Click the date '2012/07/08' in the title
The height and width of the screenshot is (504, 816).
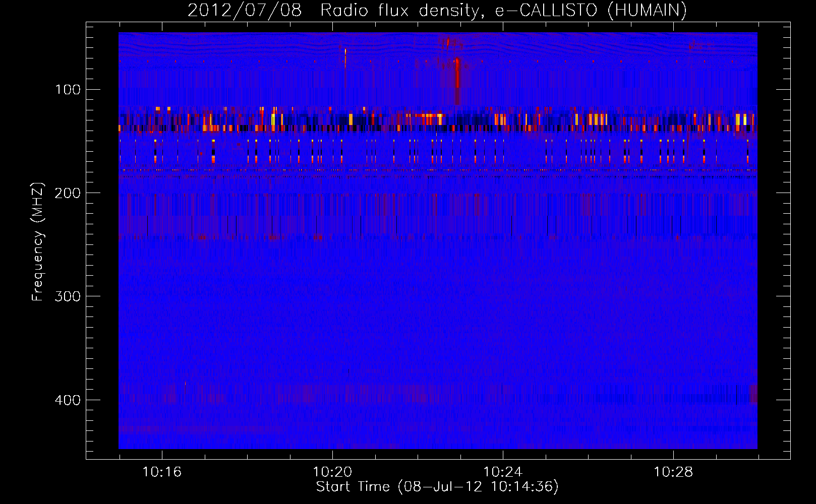(x=245, y=10)
